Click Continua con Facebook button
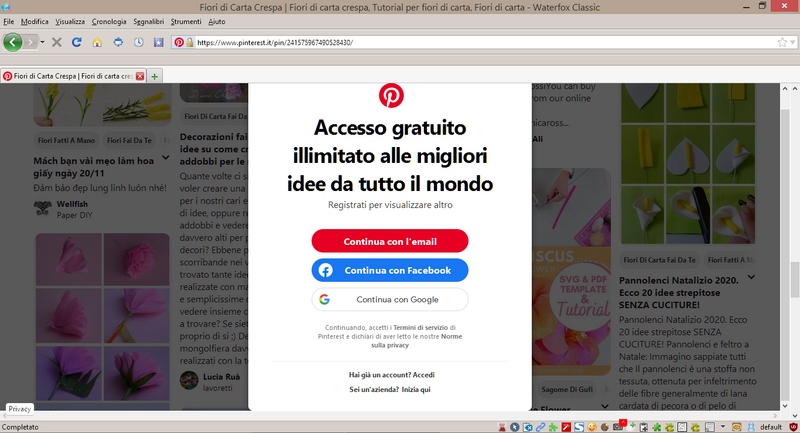800x433 pixels. (x=390, y=270)
